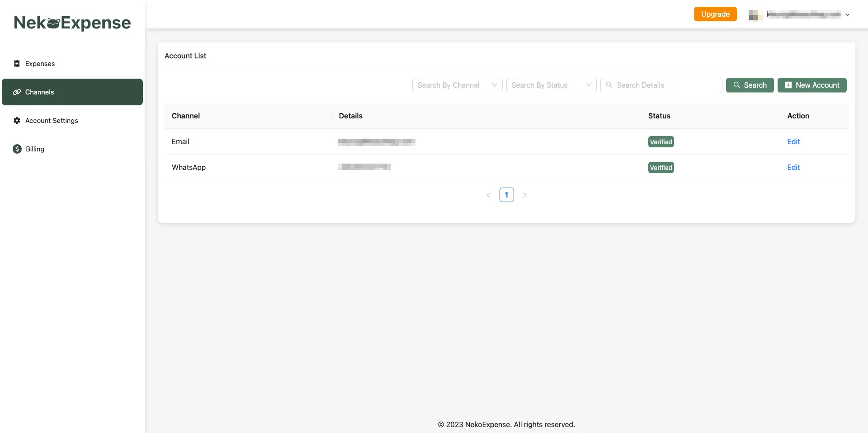
Task: Select the Channels sidebar item
Action: pos(72,92)
